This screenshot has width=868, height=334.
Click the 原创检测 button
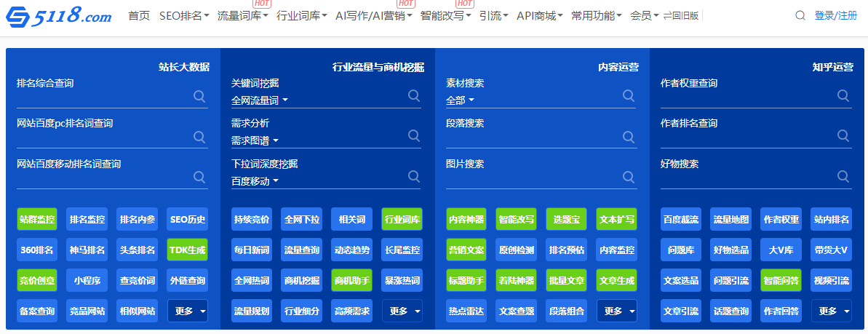[517, 250]
